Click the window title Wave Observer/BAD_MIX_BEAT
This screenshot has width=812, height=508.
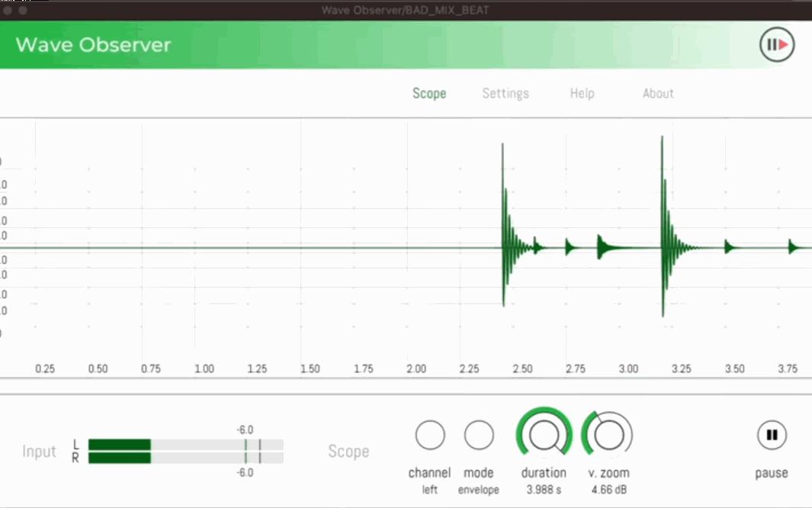406,11
